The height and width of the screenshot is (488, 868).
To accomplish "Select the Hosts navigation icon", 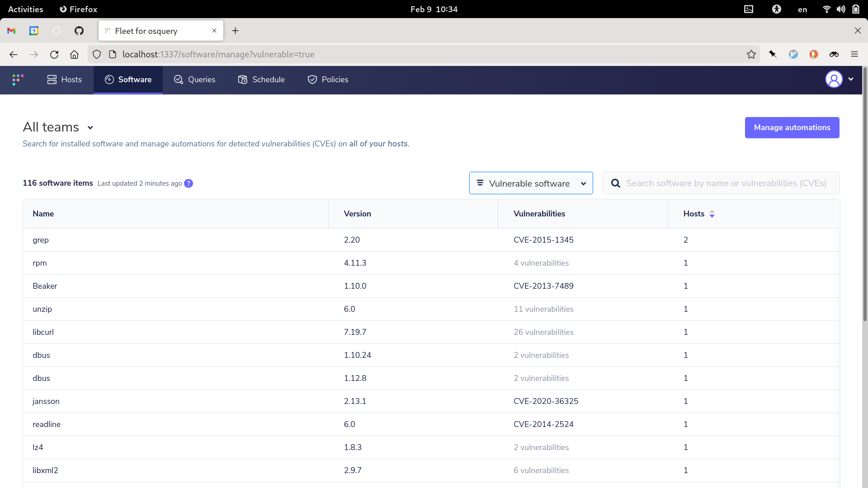I will tap(52, 80).
